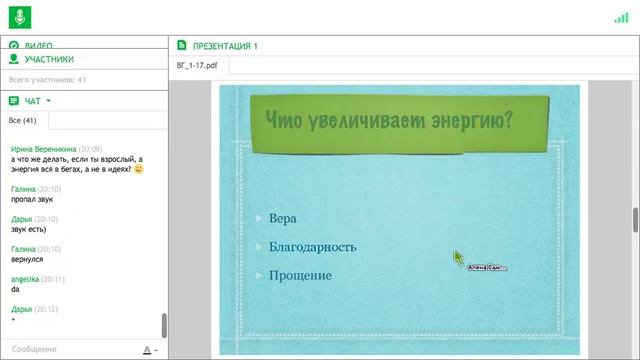640x360 pixels.
Task: Click the chat message 'вернулся'
Action: click(27, 259)
